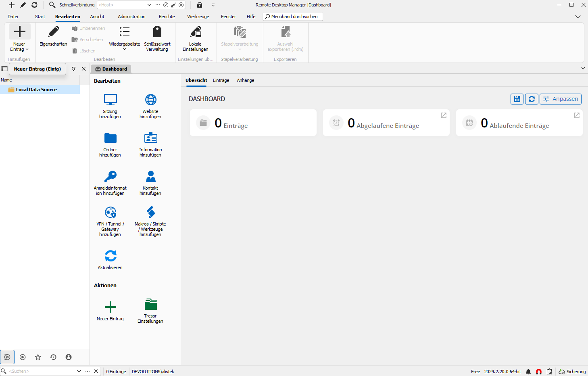
Task: Show favorites star view in navigation bar
Action: (38, 357)
